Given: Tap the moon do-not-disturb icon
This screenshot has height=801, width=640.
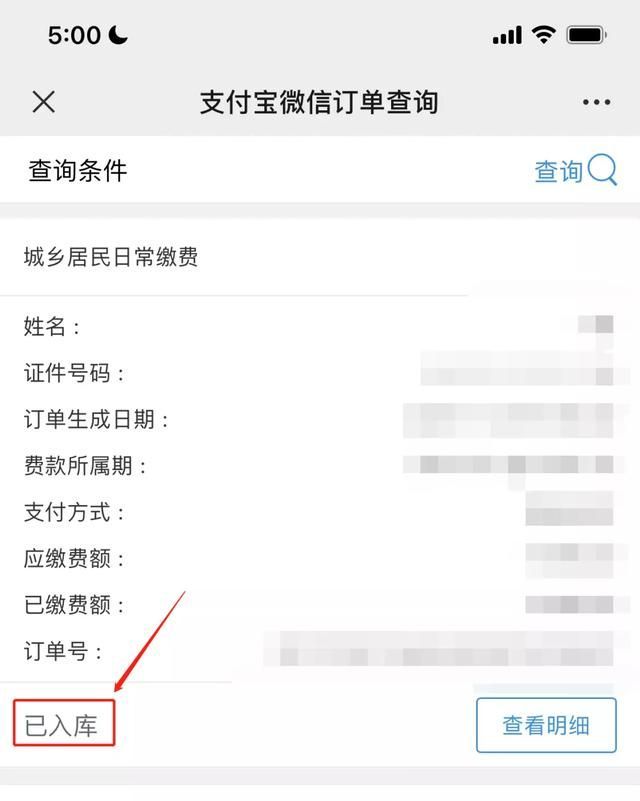Looking at the screenshot, I should coord(118,35).
